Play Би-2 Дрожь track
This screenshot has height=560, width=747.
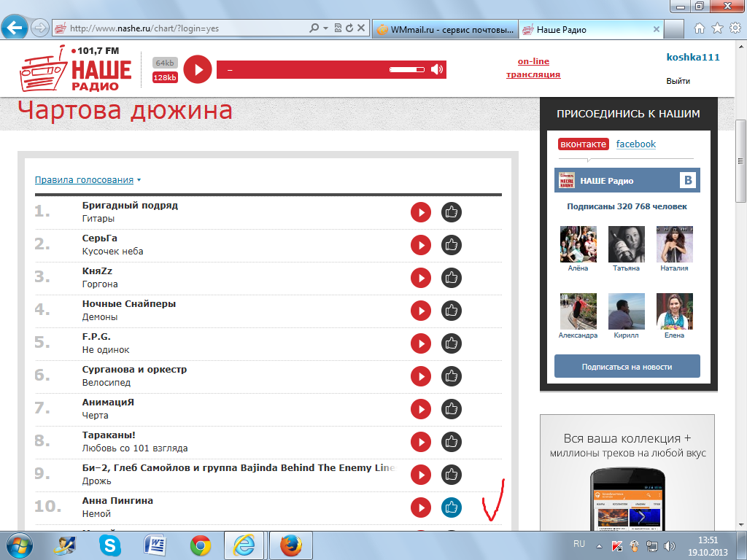[x=421, y=475]
